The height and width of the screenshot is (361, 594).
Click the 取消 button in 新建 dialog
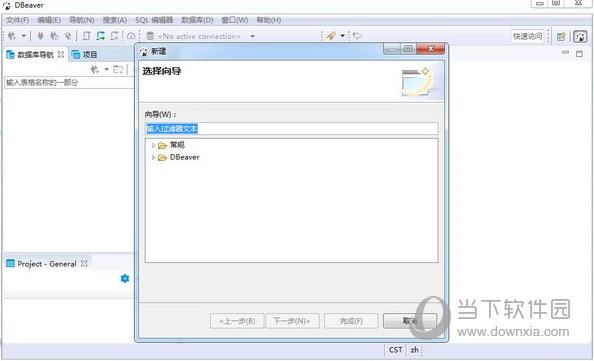point(410,321)
